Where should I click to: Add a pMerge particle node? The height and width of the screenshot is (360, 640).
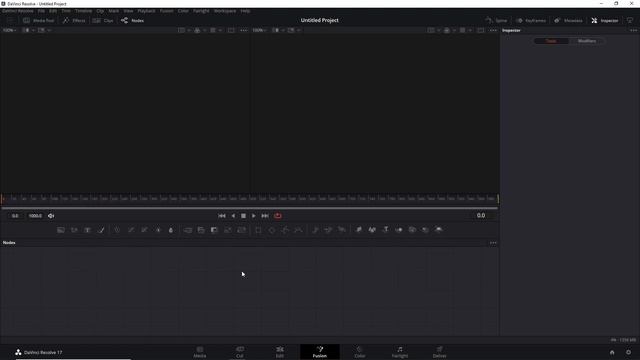click(x=328, y=230)
